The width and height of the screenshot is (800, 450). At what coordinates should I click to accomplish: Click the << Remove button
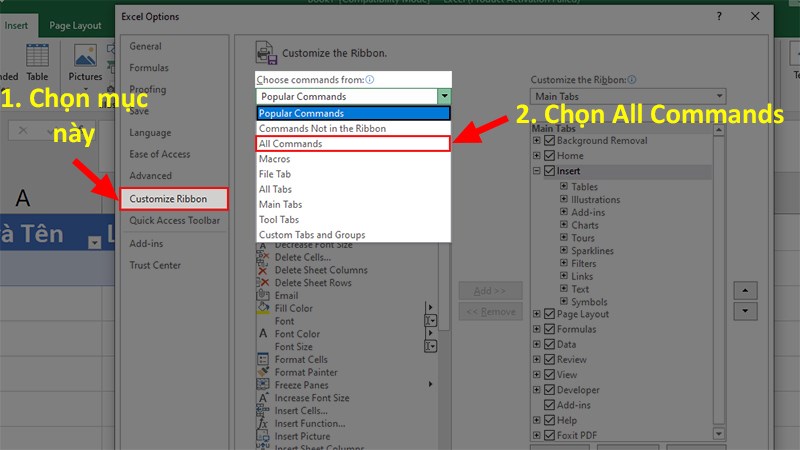click(490, 311)
